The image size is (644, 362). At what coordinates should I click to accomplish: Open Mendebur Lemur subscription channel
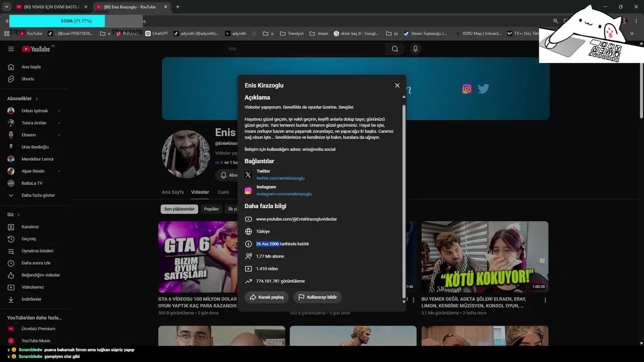38,159
